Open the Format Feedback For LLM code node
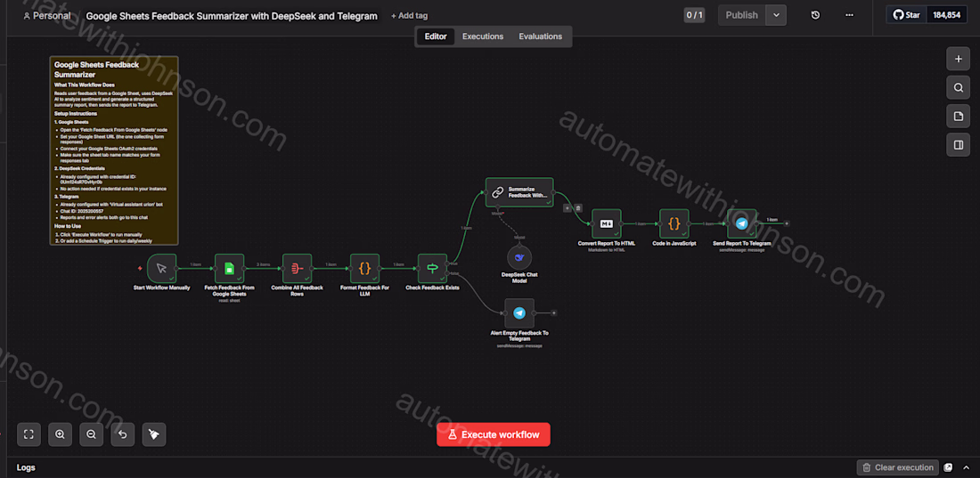This screenshot has height=478, width=980. [365, 268]
